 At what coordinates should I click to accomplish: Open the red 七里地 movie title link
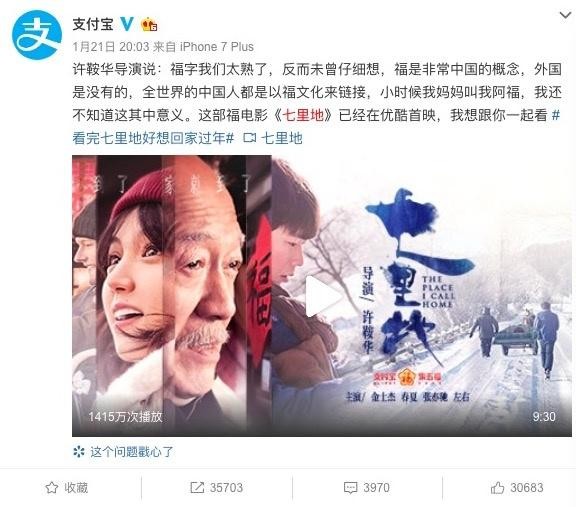(x=303, y=115)
